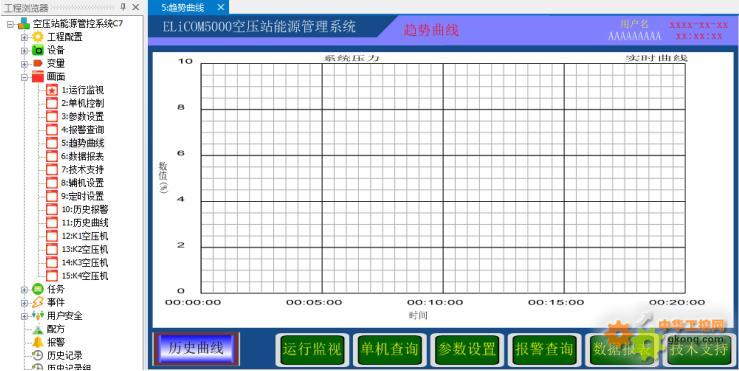Close the 5:趋势曲线 tab
739x371 pixels.
click(x=221, y=8)
